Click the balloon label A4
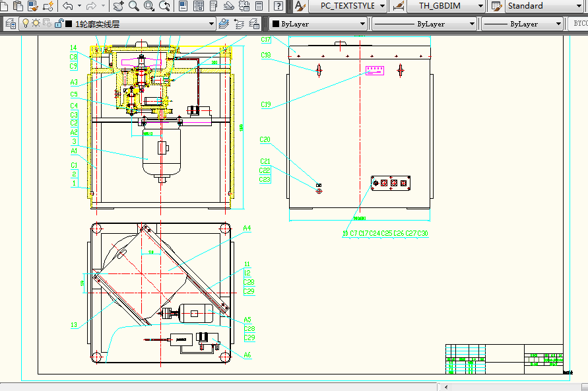Screen dimensions: 588x391 247,228
